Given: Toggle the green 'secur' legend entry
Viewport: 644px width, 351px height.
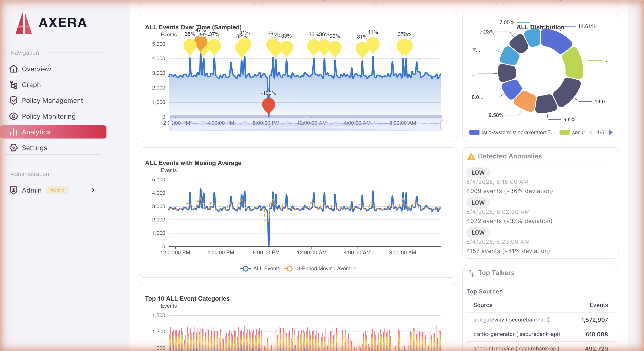Looking at the screenshot, I should (572, 132).
